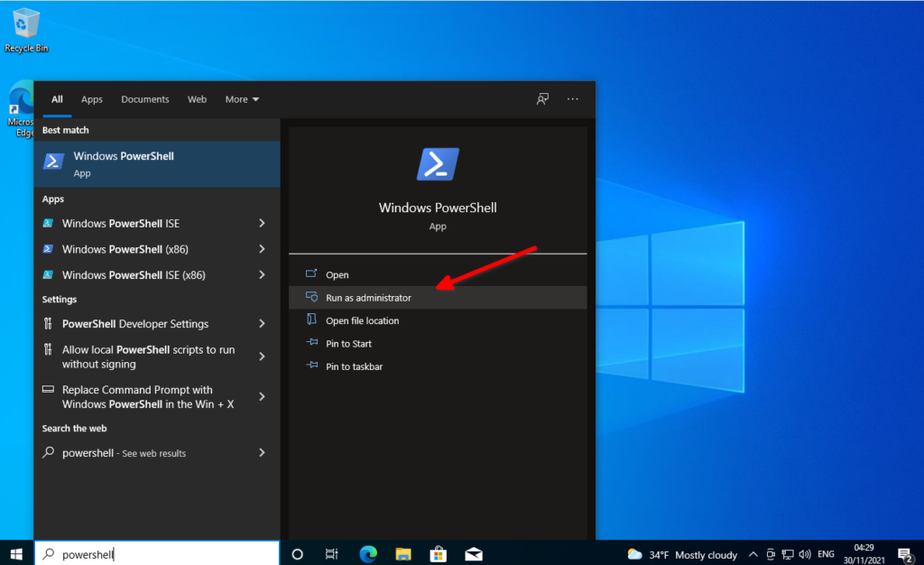Expand Windows PowerShell (x86) options chevron
Screen dimensions: 924x565
click(263, 249)
